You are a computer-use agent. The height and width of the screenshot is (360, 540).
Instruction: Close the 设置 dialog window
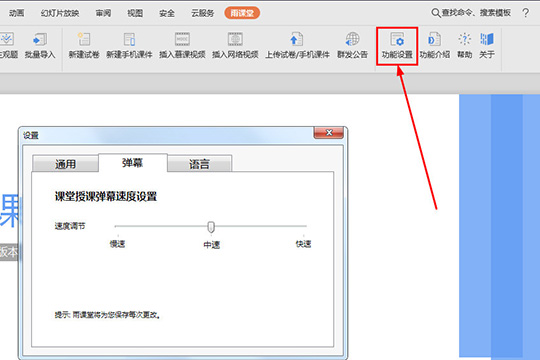[329, 133]
